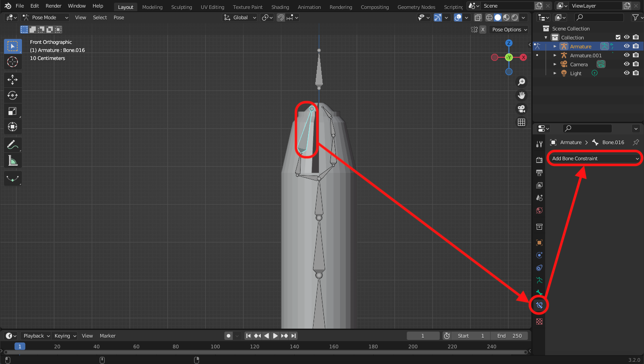This screenshot has height=364, width=644.
Task: Open the Render menu
Action: coord(54,6)
